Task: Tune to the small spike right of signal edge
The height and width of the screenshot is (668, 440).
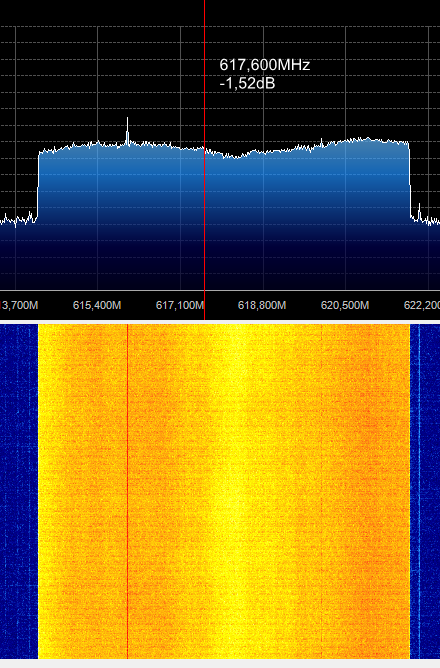Action: pos(419,212)
